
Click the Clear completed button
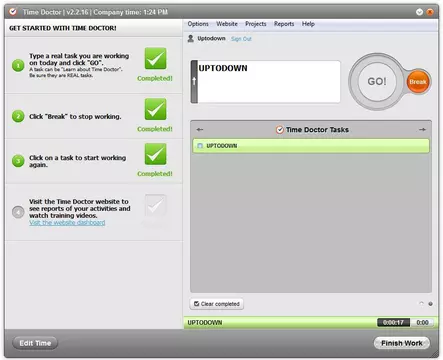click(217, 304)
